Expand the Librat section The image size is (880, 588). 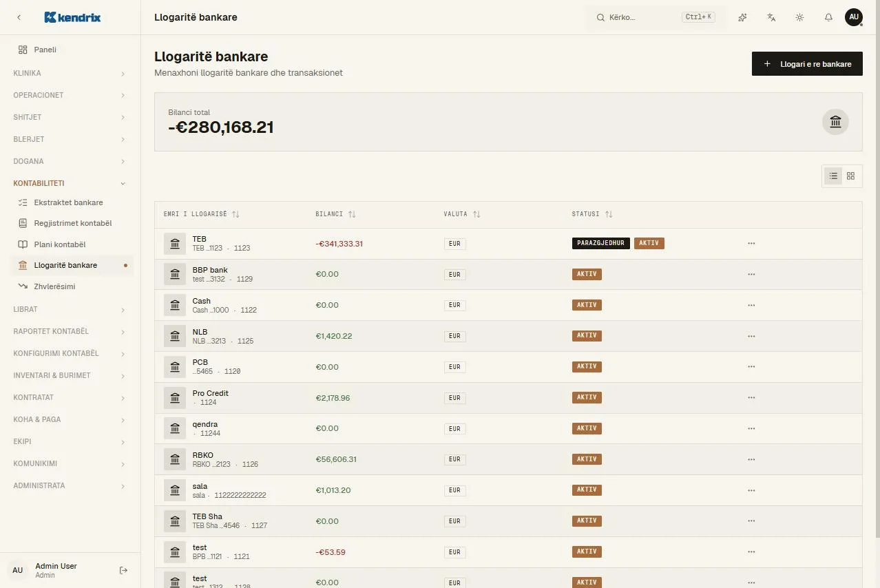click(x=70, y=309)
